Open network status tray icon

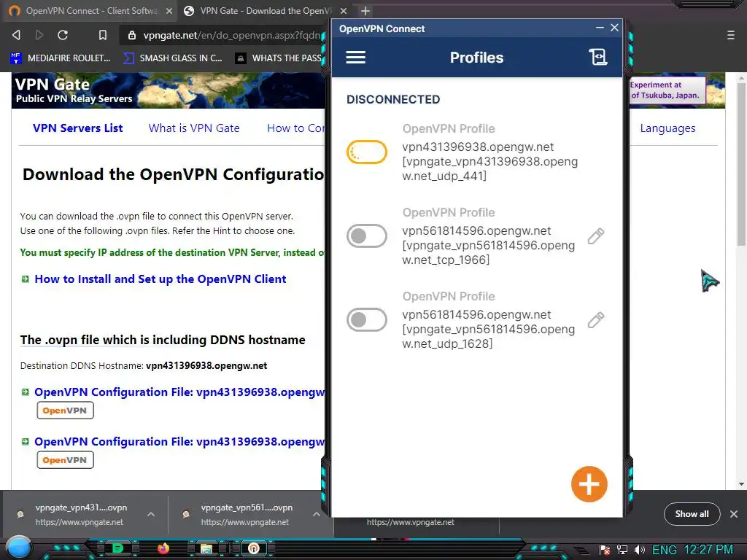622,550
